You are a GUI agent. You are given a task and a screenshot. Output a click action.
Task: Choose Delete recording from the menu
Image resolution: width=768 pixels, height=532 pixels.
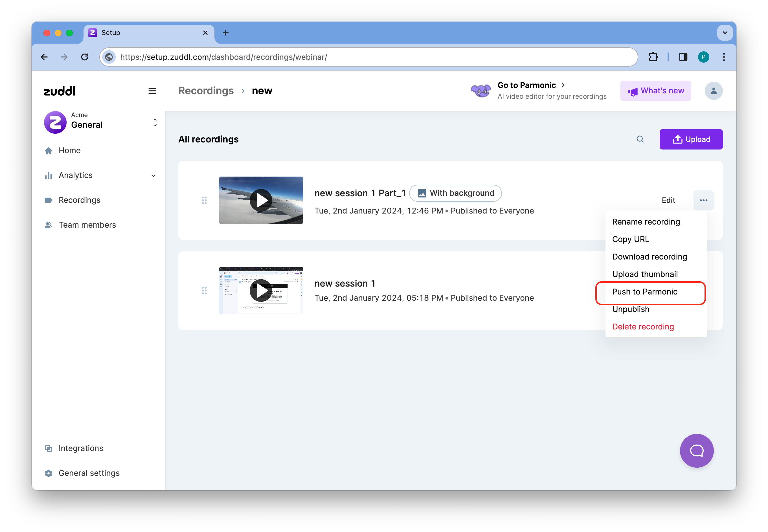(x=643, y=327)
